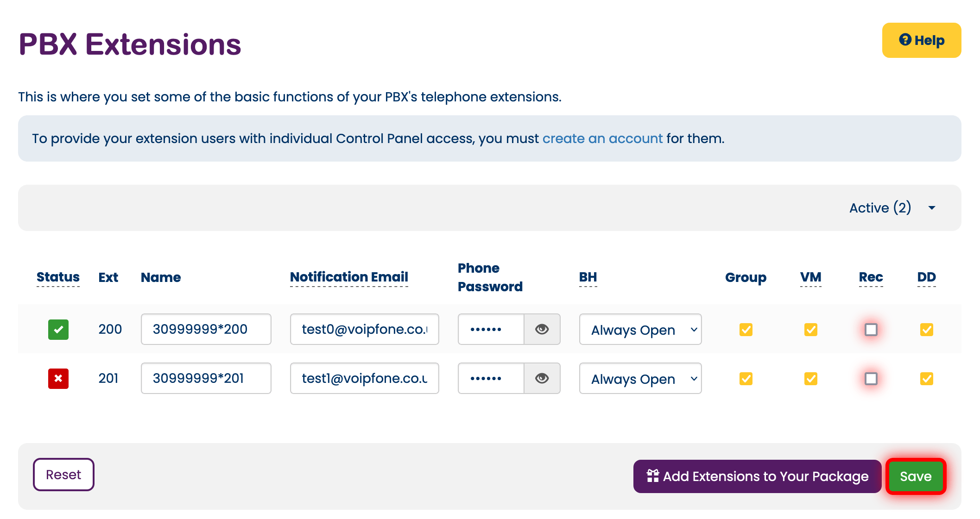Open the create an account link
The height and width of the screenshot is (519, 980).
tap(602, 138)
